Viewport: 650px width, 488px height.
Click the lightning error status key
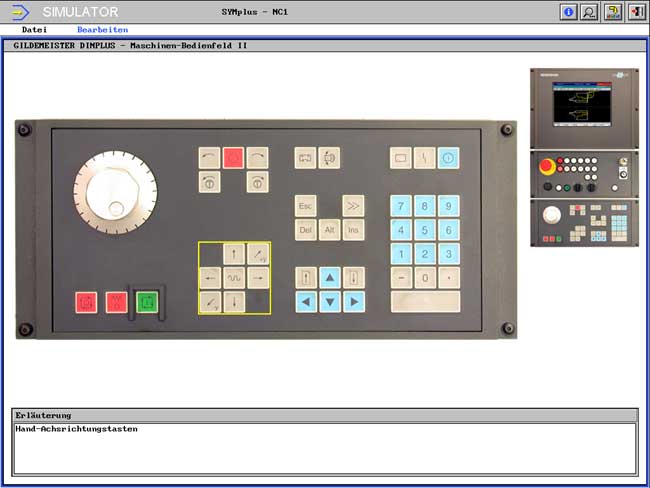tap(424, 158)
